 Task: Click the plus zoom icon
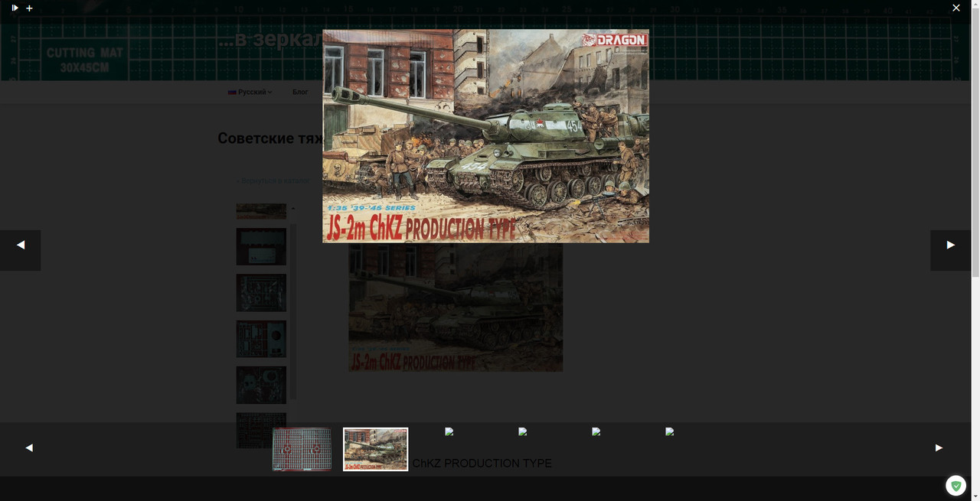pos(29,8)
